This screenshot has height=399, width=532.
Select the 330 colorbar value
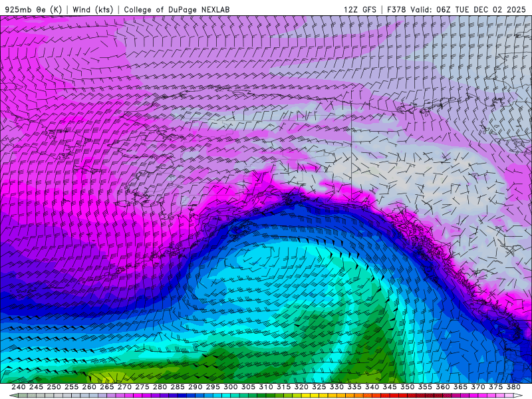tap(336, 387)
